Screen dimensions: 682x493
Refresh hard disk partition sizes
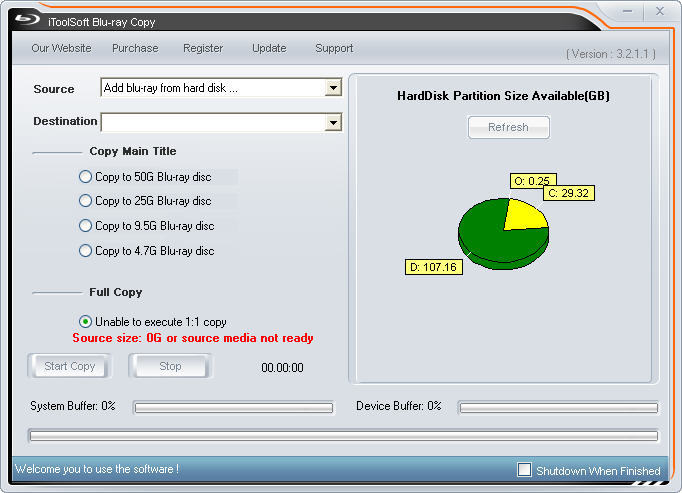(x=508, y=127)
